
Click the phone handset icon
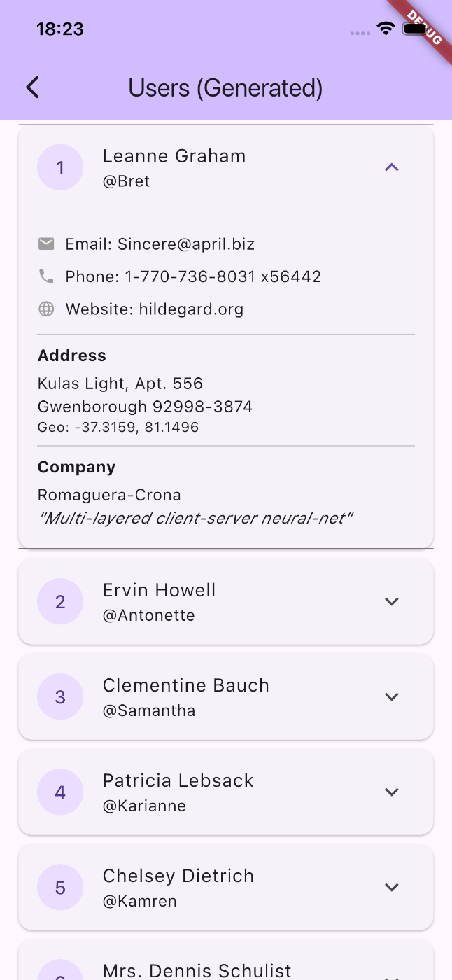[x=46, y=276]
